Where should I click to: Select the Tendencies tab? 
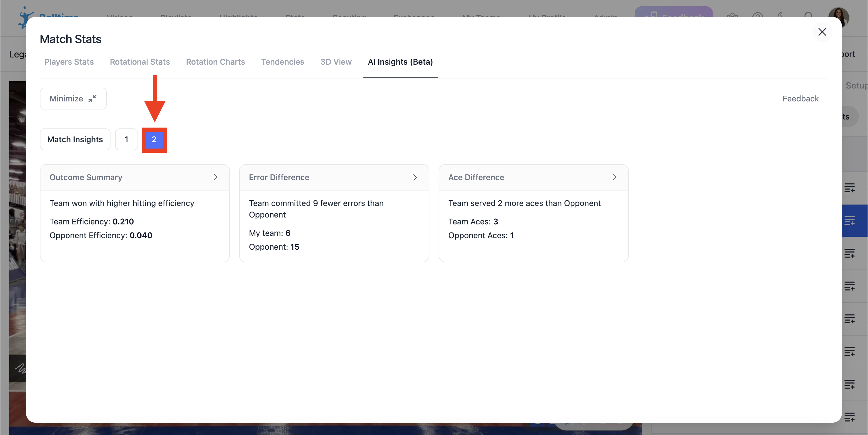click(282, 62)
